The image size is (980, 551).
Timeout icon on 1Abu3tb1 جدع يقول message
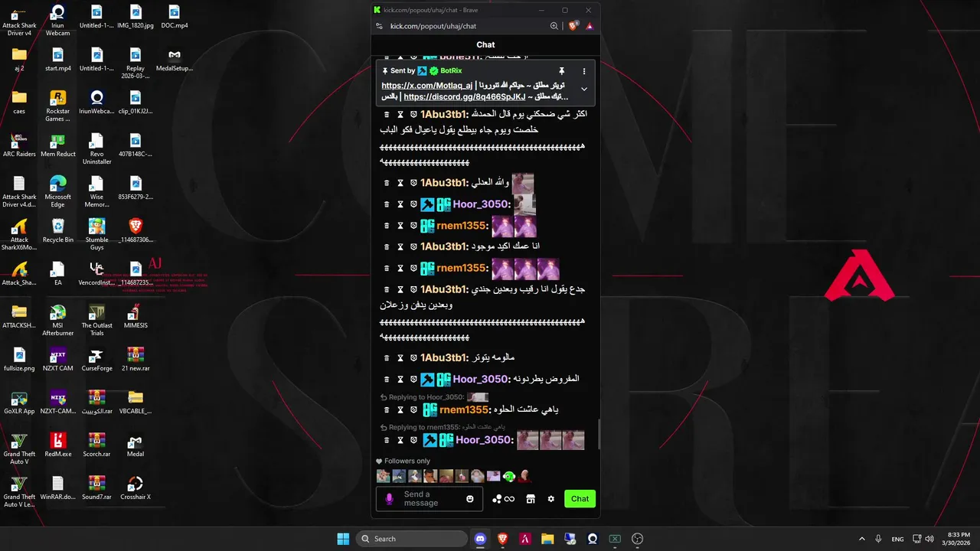400,289
